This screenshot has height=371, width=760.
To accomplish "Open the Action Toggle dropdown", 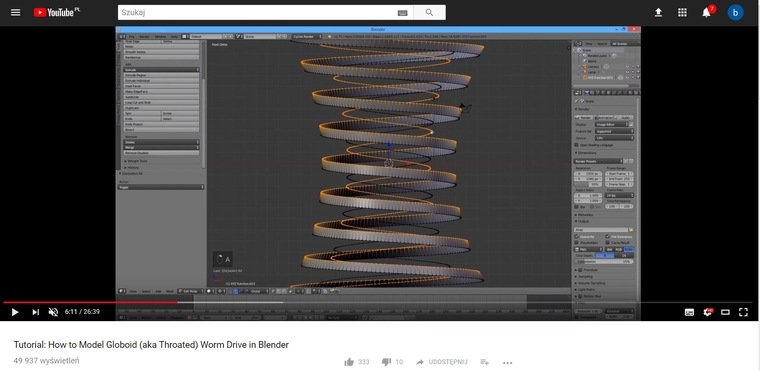I will point(161,187).
